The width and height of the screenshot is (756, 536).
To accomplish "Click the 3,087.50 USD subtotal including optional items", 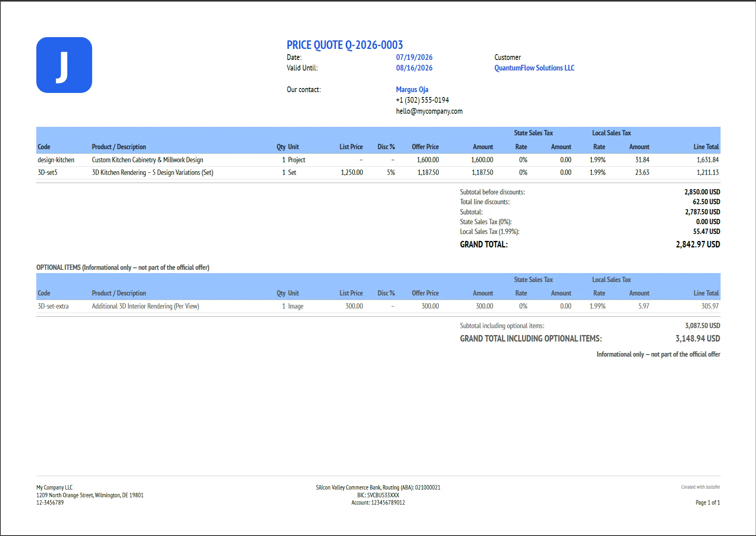I will pyautogui.click(x=702, y=326).
